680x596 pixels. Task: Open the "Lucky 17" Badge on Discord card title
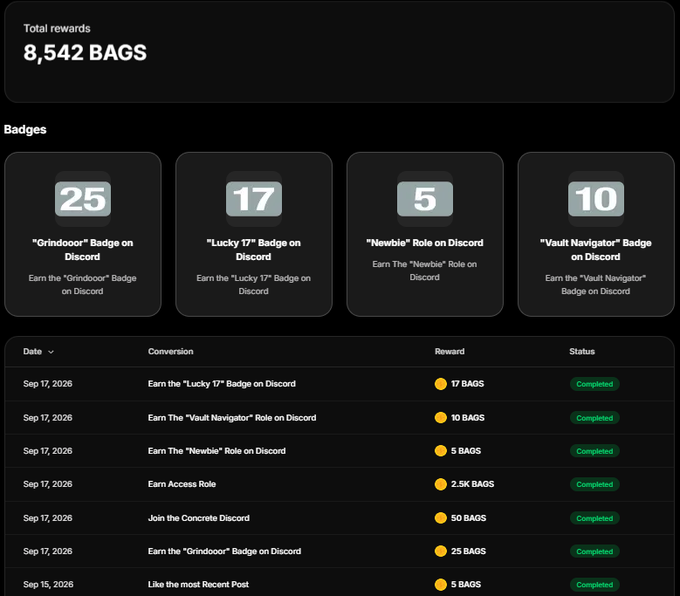point(253,249)
